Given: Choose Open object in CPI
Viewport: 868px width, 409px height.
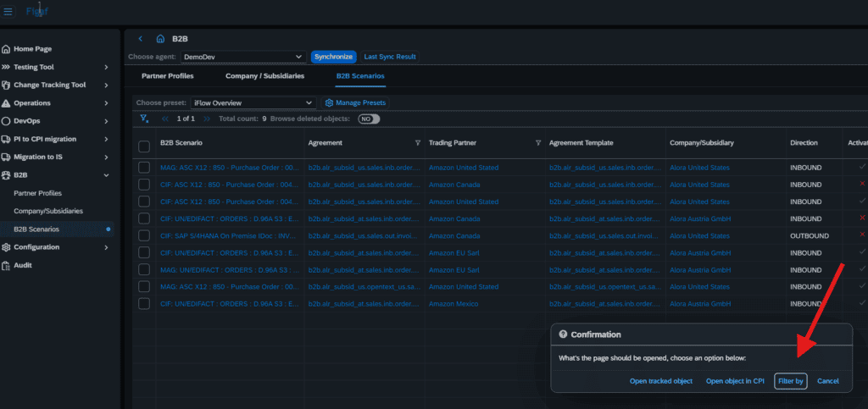Looking at the screenshot, I should (735, 381).
